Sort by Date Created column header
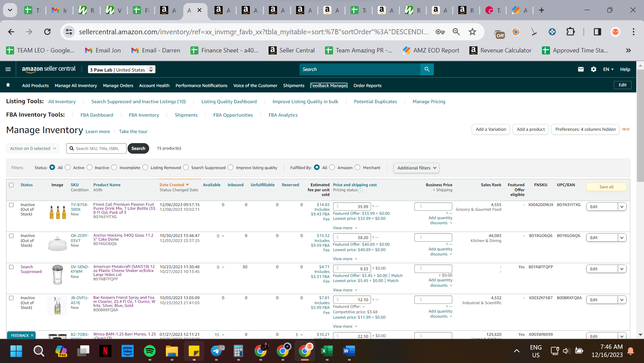 [x=174, y=185]
